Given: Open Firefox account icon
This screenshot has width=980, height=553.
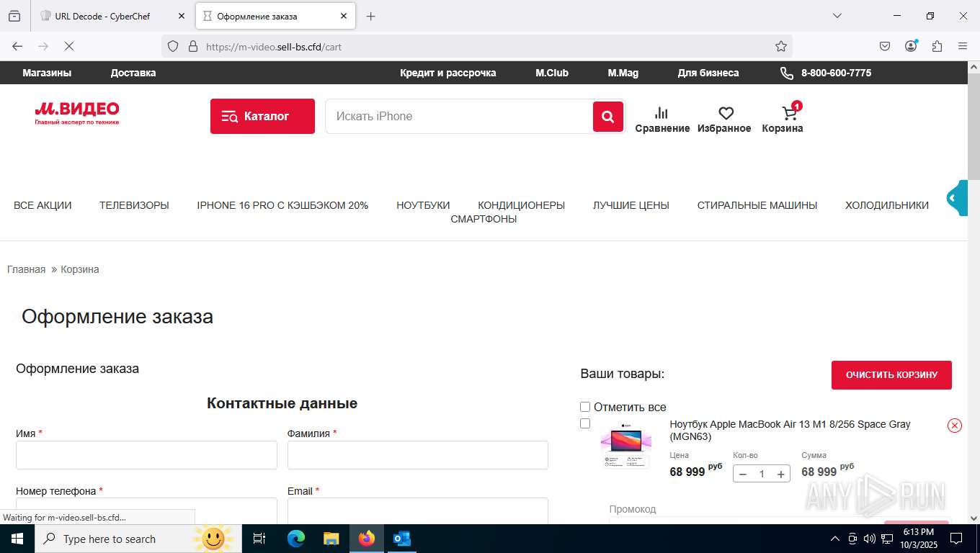Looking at the screenshot, I should [911, 46].
